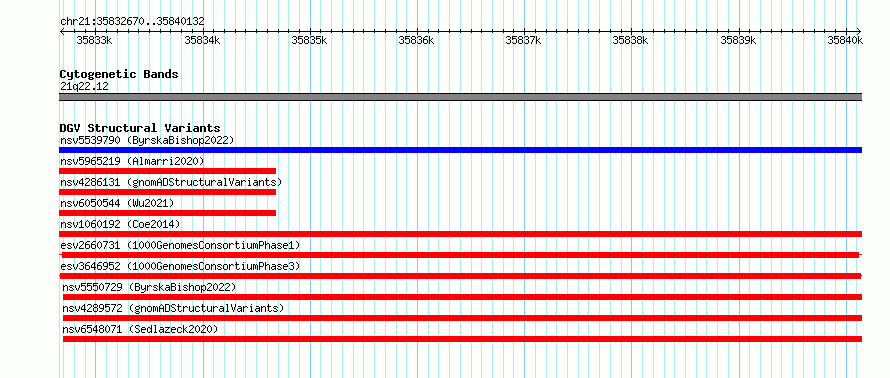890x378 pixels.
Task: Click the 35833k ruler tick label
Action: click(x=94, y=40)
